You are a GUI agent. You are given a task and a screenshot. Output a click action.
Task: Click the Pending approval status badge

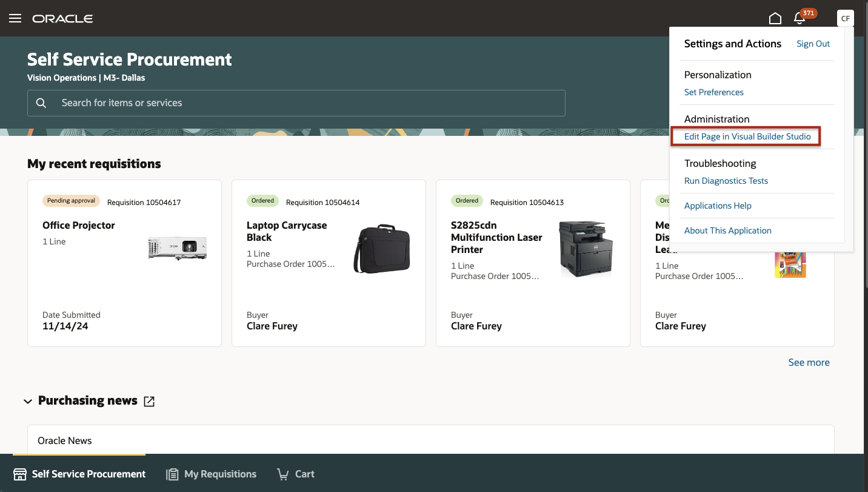(72, 201)
